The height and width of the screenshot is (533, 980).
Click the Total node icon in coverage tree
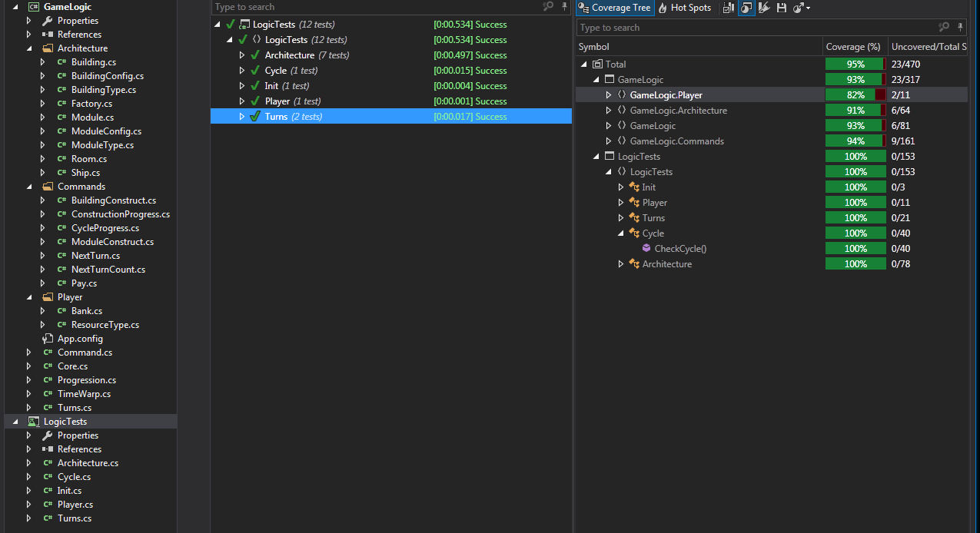click(597, 64)
